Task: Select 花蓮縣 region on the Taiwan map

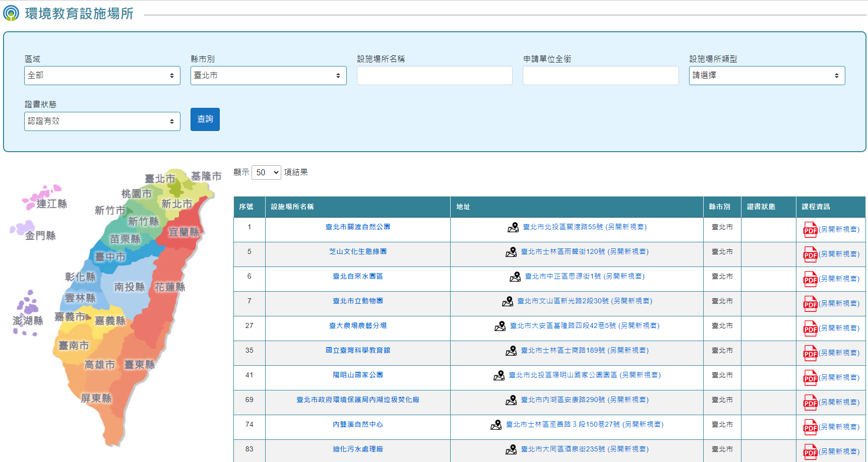Action: pyautogui.click(x=169, y=287)
